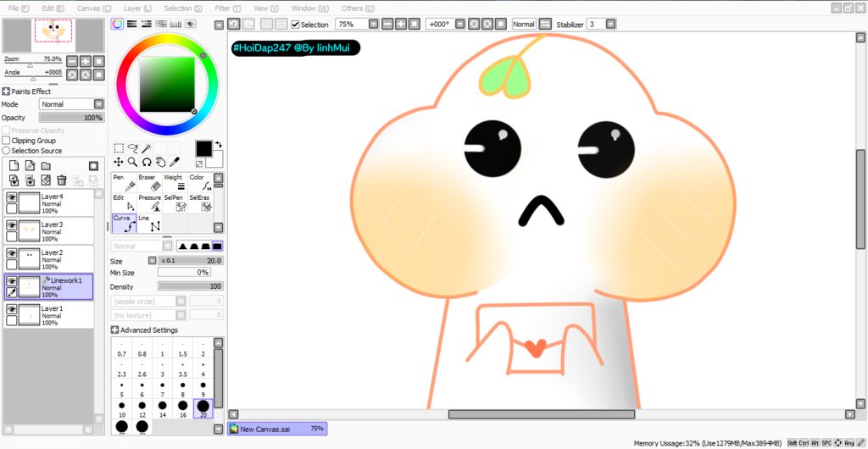The image size is (868, 449).
Task: Open the color panel options dropdown arrow
Action: pos(219,25)
